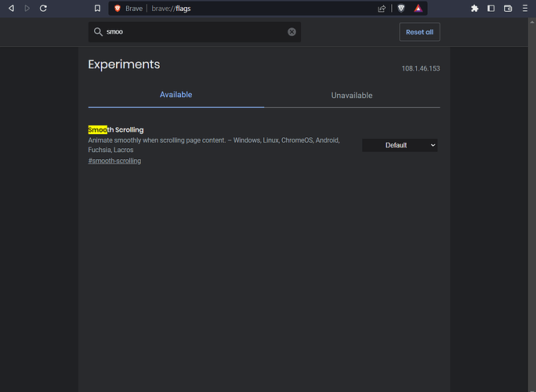Click the brave://flags address bar URL
The height and width of the screenshot is (392, 536).
(171, 9)
